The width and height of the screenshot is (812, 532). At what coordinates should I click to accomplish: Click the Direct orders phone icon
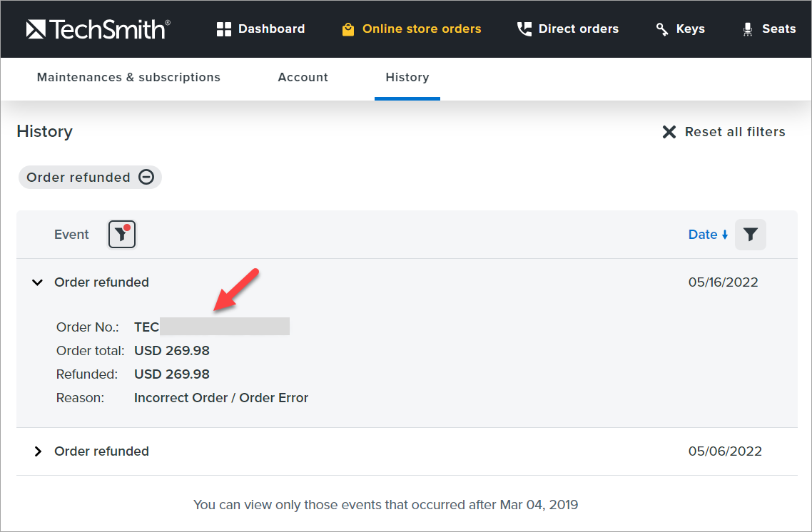[x=524, y=29]
